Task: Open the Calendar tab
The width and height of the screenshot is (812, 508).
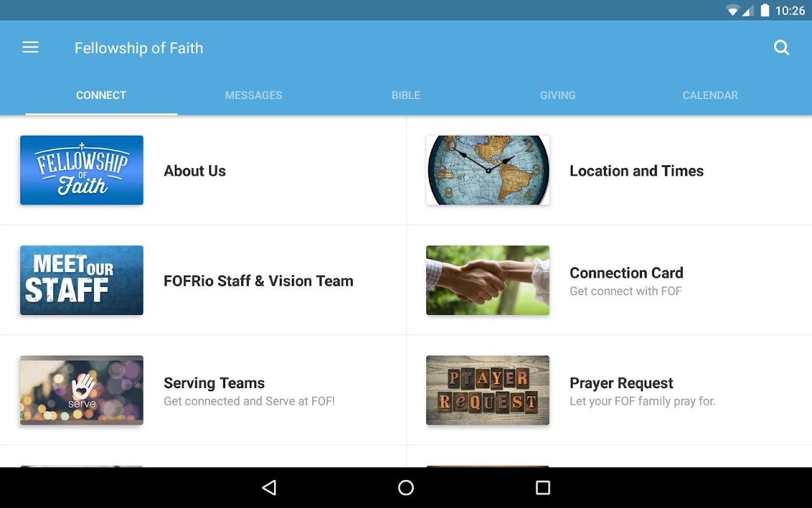Action: (710, 95)
